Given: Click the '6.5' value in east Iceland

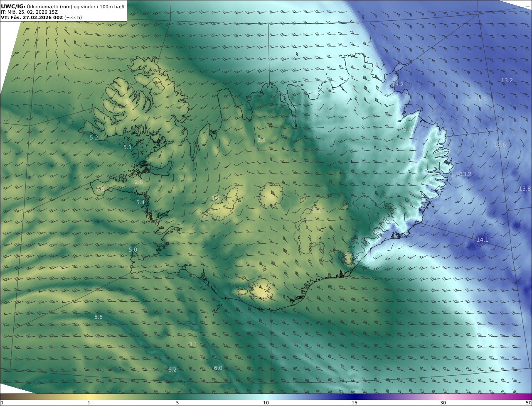Looking at the screenshot, I should tap(407, 130).
